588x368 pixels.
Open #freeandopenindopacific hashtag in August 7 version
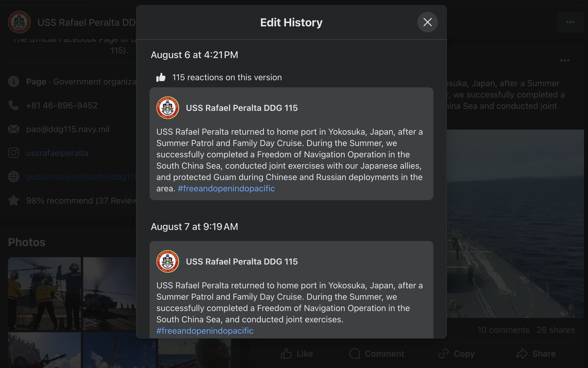(x=205, y=331)
